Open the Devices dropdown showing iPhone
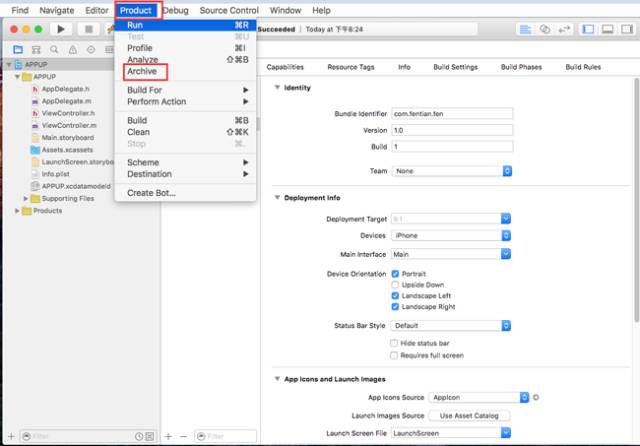The image size is (640, 446). coord(451,235)
